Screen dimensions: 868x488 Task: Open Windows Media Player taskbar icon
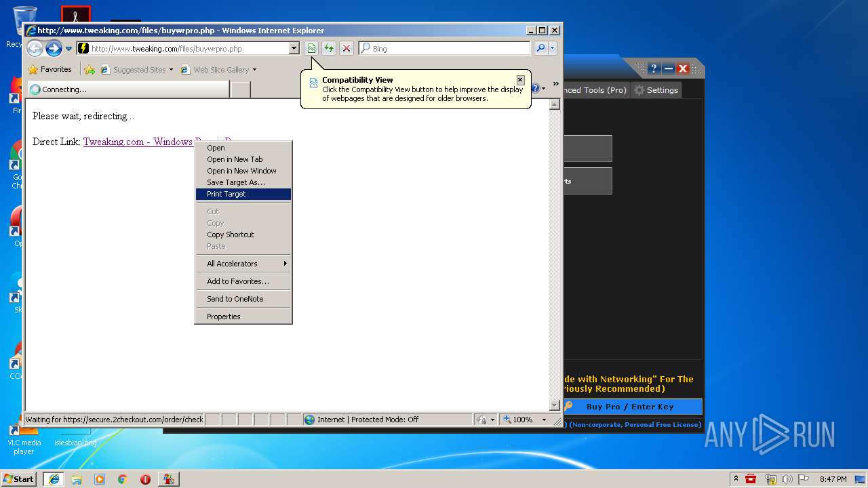(100, 479)
